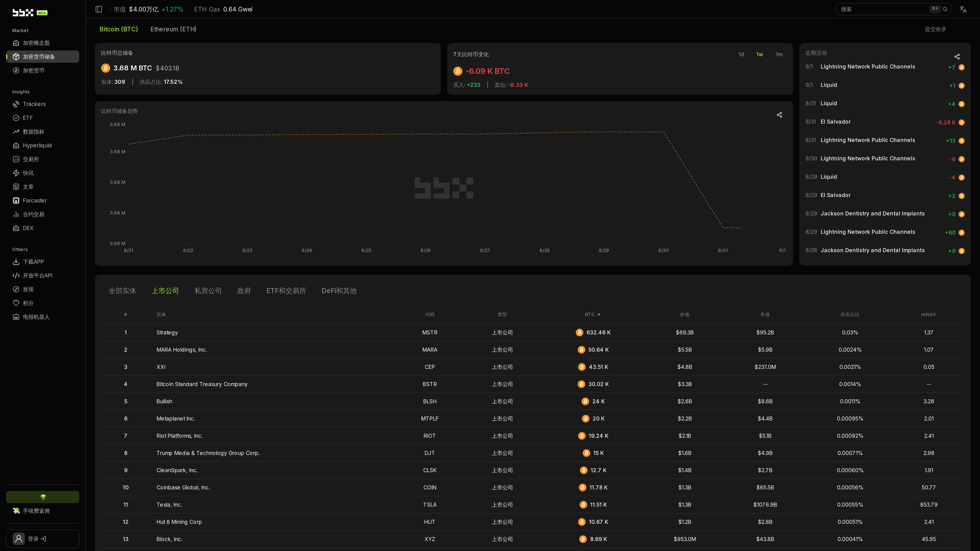The width and height of the screenshot is (980, 551).
Task: Open DEX in the sidebar
Action: click(43, 228)
